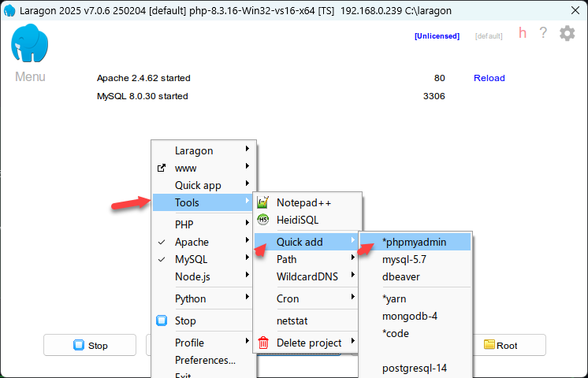Open settings with the gear icon
The image size is (588, 378).
point(567,33)
